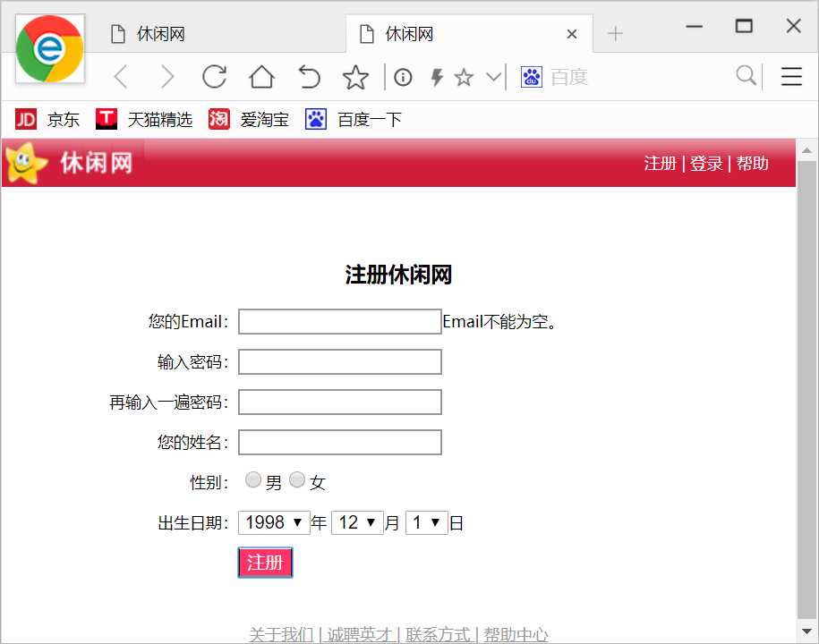This screenshot has height=644, width=819.
Task: Select the 男 radio button
Action: (x=253, y=479)
